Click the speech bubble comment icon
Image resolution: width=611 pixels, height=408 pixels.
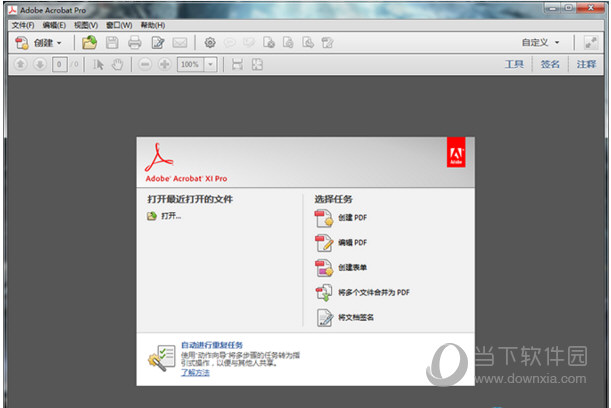pos(230,42)
